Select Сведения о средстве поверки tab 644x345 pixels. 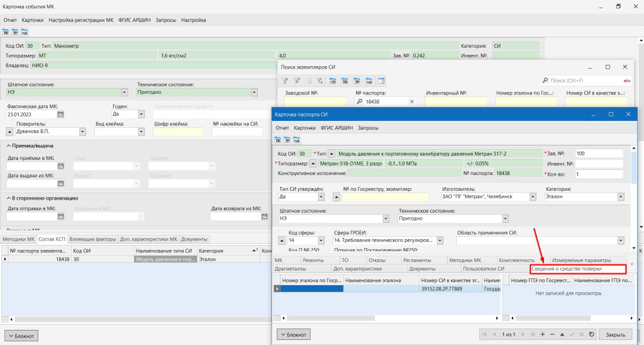[578, 269]
